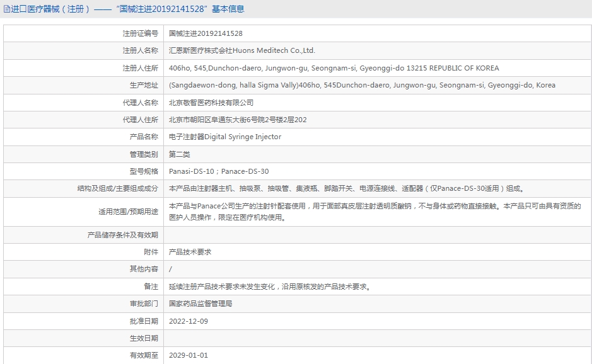Image resolution: width=592 pixels, height=364 pixels.
Task: Select the Huons Meditech Co.,Ltd. registrant name
Action: 242,50
